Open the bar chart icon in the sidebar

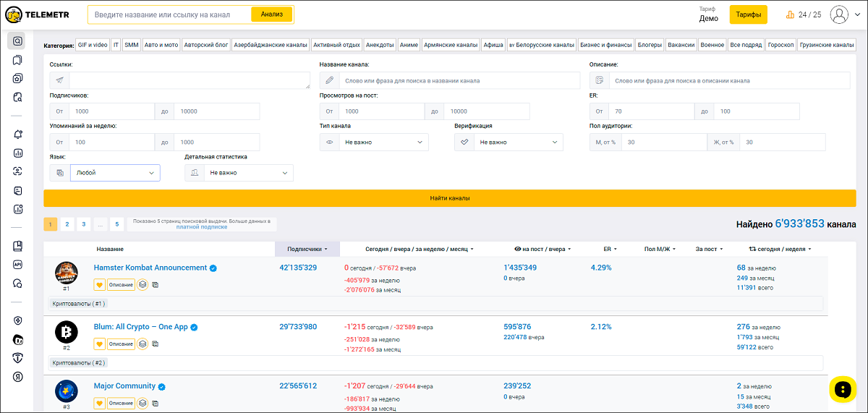[17, 153]
